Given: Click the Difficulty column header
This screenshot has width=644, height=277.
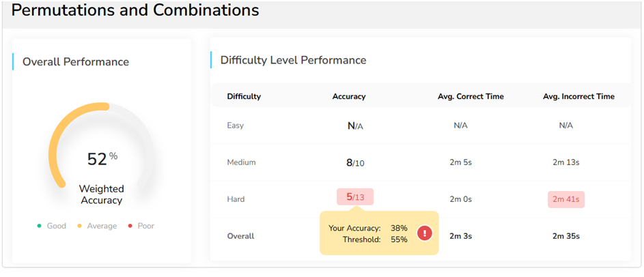Looking at the screenshot, I should point(244,96).
